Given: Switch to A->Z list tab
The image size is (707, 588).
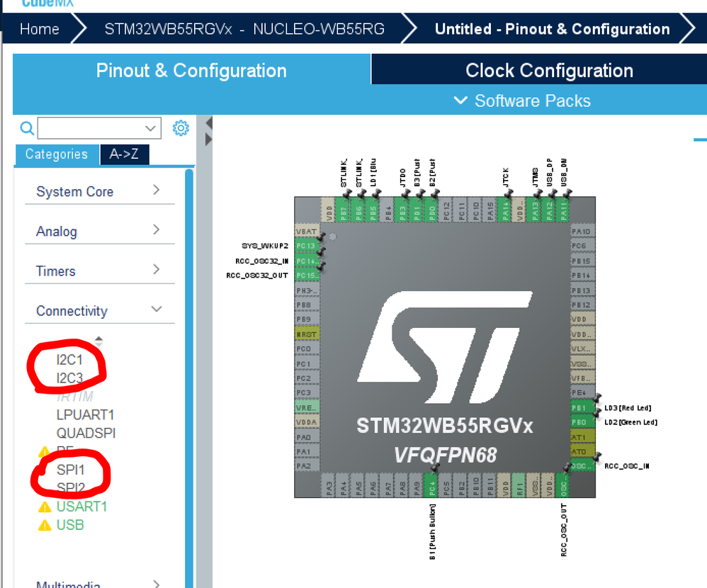Looking at the screenshot, I should pos(125,154).
